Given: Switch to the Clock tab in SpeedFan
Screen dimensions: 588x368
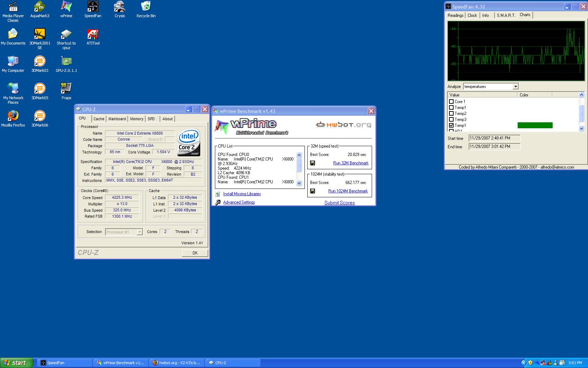Looking at the screenshot, I should tap(472, 15).
